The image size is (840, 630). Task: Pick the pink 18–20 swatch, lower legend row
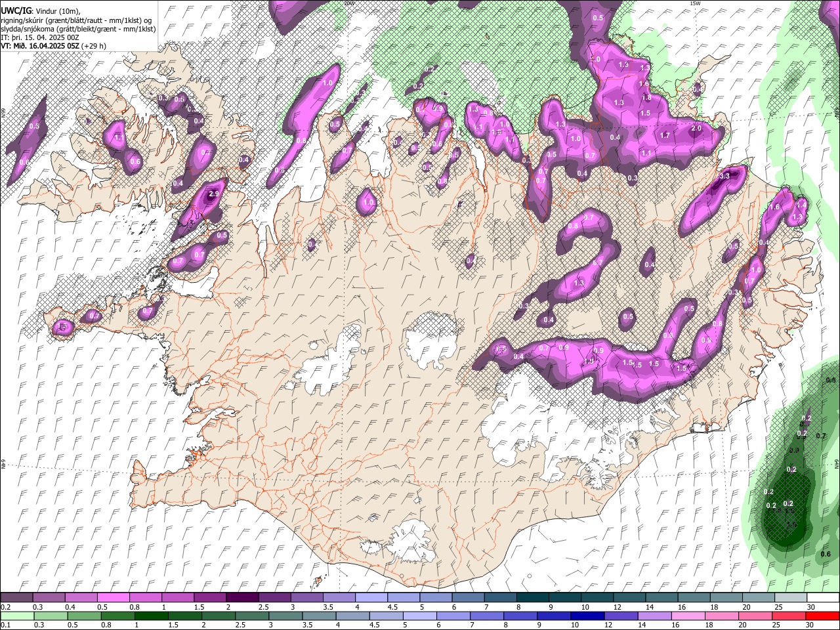coord(722,616)
